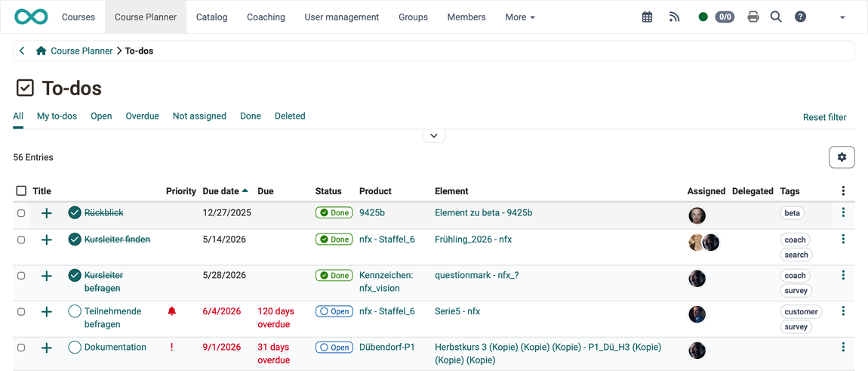Switch to My to-dos filter tab

click(x=57, y=116)
